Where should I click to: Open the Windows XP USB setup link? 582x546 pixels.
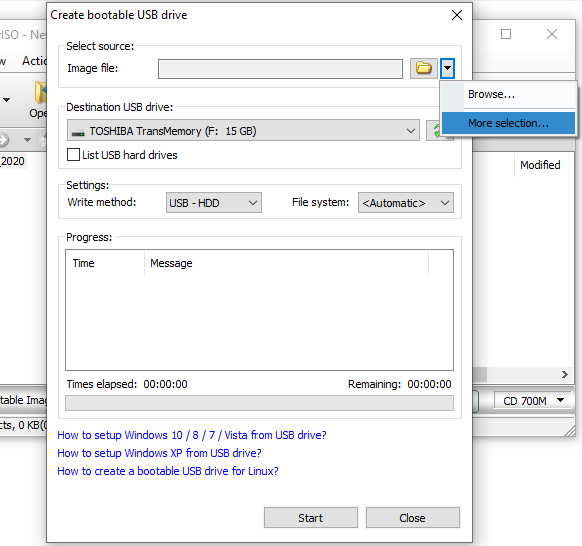coord(159,453)
